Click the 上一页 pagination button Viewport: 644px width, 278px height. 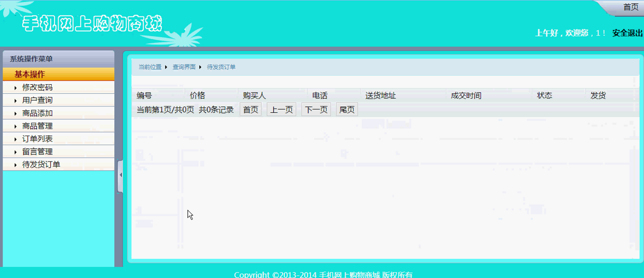pyautogui.click(x=281, y=110)
